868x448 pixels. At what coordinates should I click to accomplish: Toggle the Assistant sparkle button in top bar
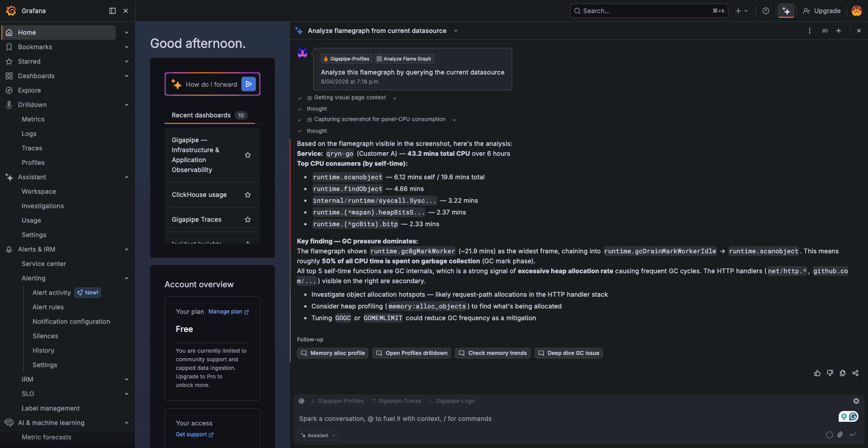tap(787, 11)
